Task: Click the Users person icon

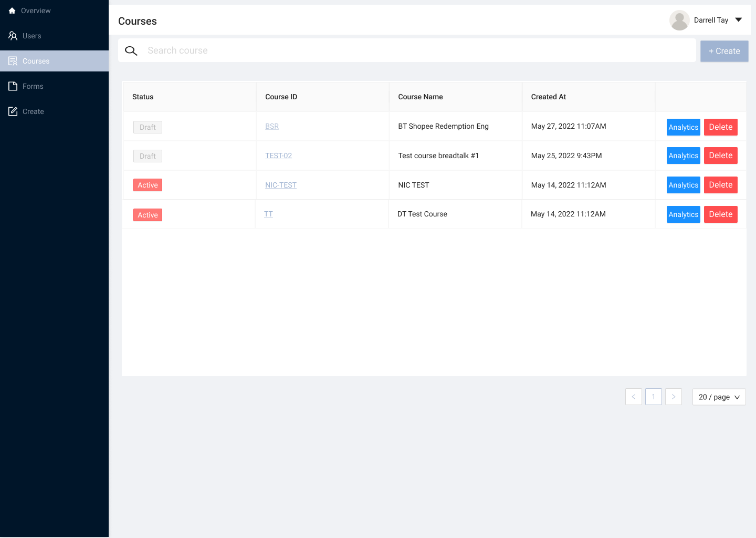Action: point(13,36)
